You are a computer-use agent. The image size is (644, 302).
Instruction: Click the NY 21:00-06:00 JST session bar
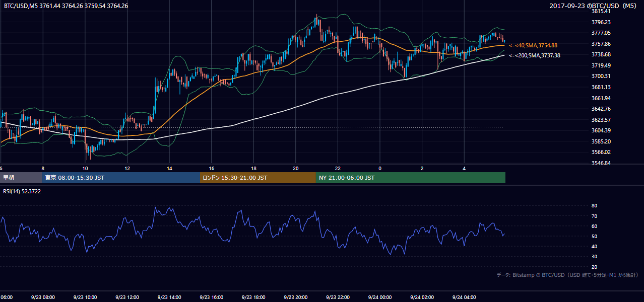point(411,178)
